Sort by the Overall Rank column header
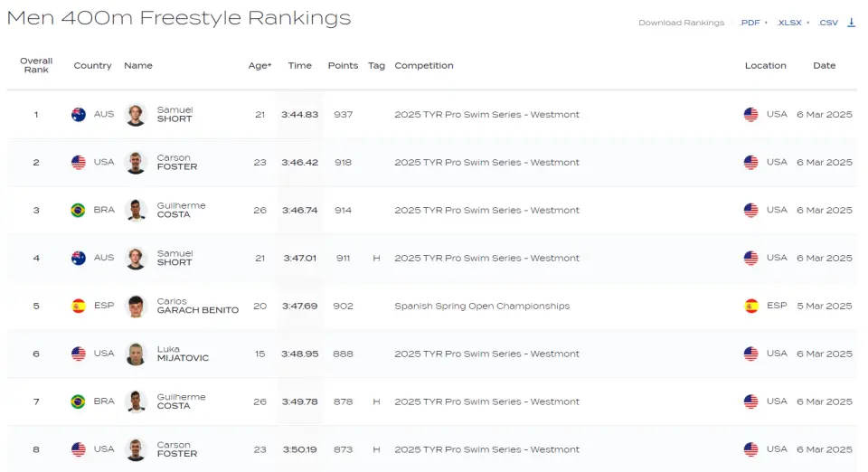 36,65
